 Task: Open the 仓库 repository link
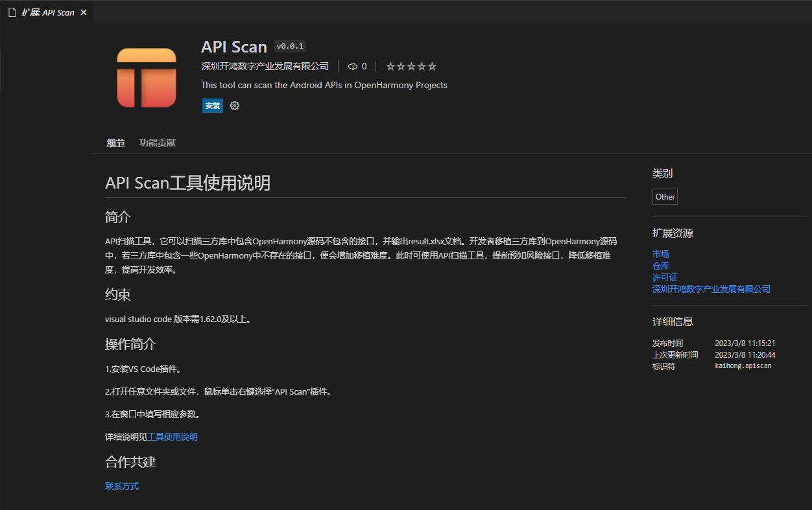tap(660, 266)
